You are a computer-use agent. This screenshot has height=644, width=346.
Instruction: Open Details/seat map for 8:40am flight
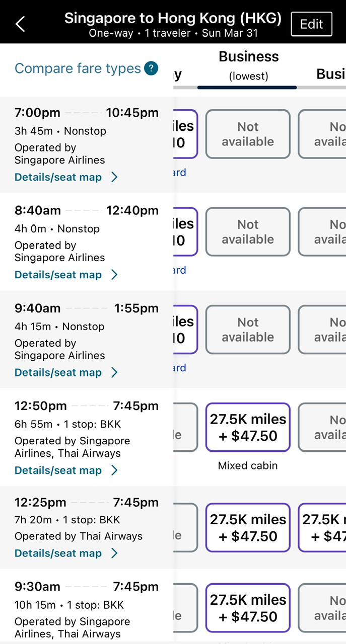coord(58,275)
